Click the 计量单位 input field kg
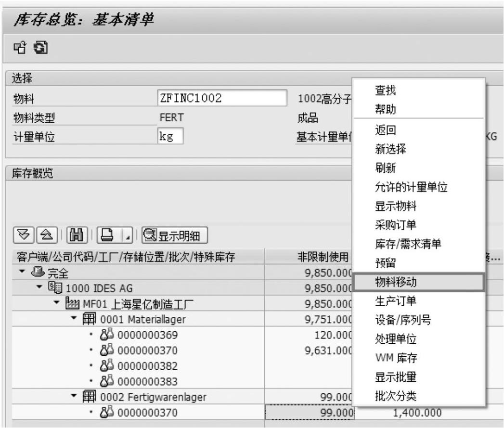 coord(170,136)
